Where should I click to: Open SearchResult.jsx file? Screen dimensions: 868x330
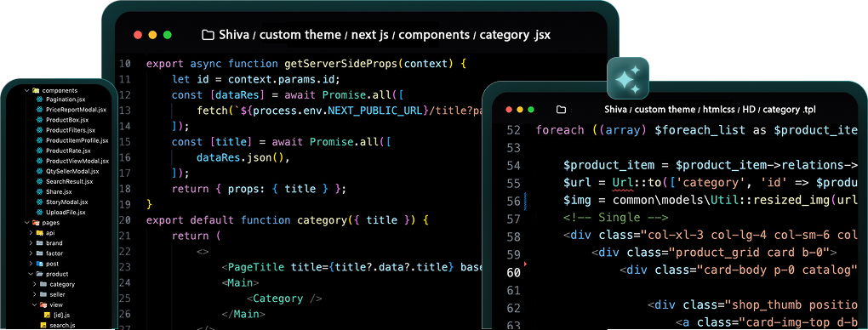[69, 182]
